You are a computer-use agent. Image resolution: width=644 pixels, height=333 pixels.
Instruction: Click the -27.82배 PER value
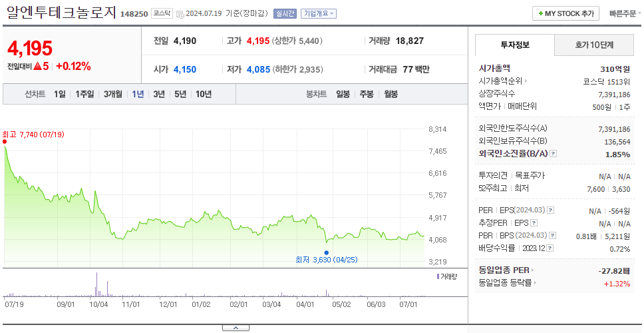tap(614, 271)
